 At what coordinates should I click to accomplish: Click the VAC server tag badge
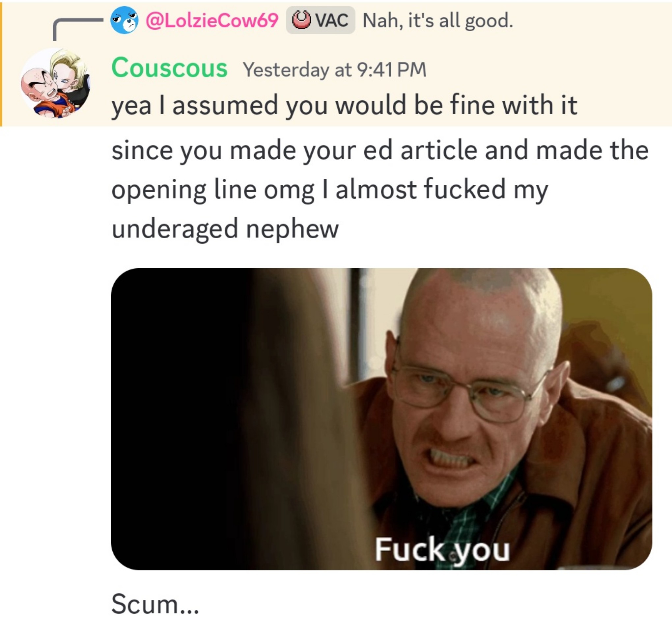coord(321,20)
